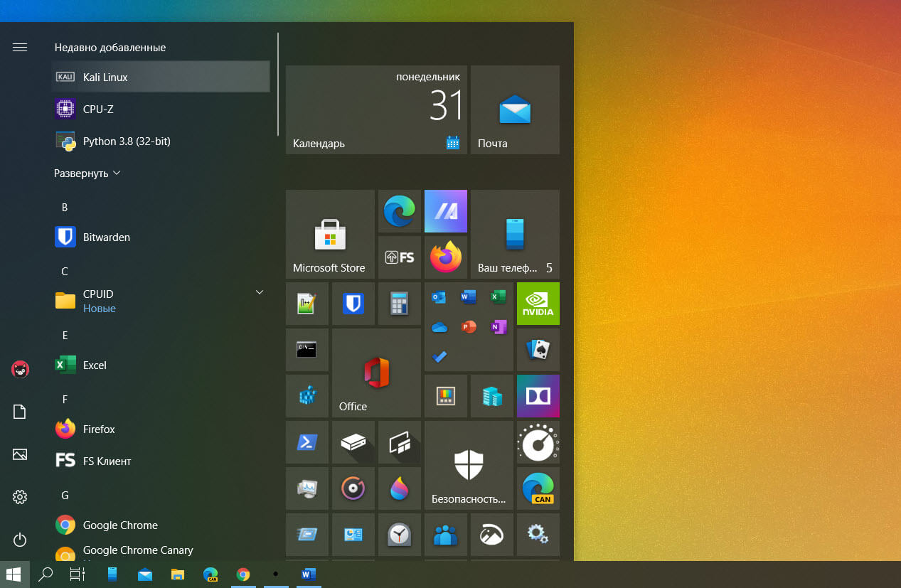
Task: Open Google Chrome Canary list entry
Action: (161, 551)
